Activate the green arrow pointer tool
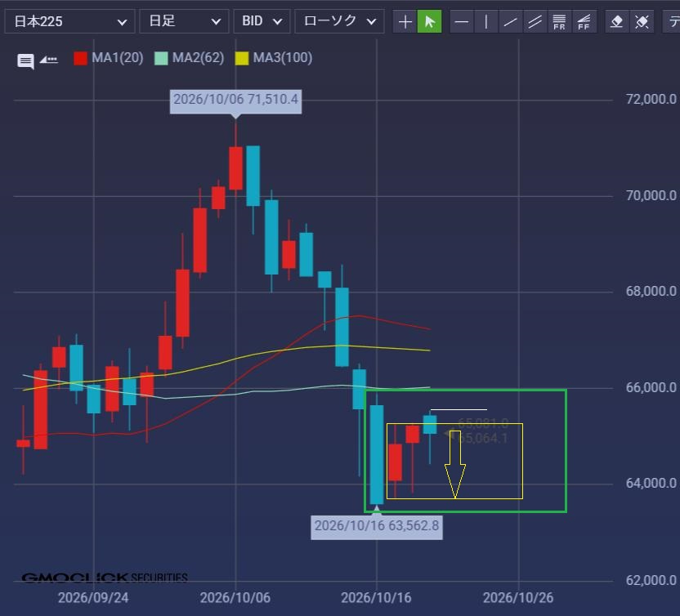Screen dimensions: 680x616 click(x=429, y=21)
